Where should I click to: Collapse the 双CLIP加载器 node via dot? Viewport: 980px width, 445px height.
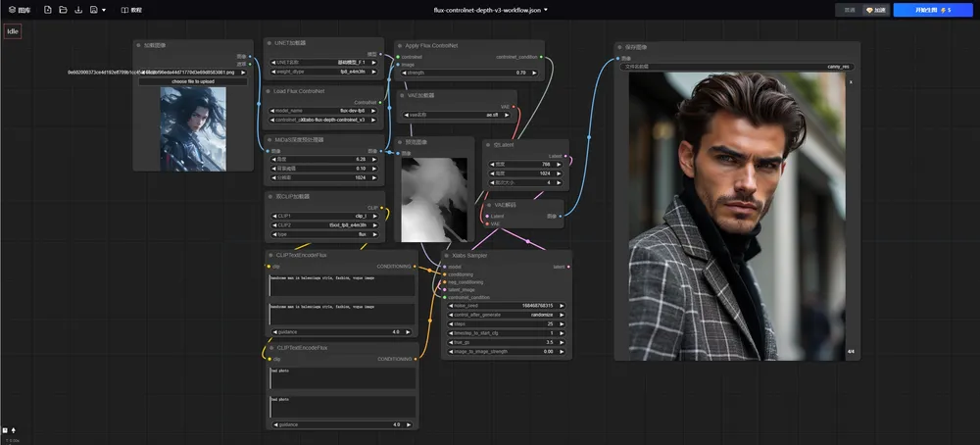[x=270, y=196]
